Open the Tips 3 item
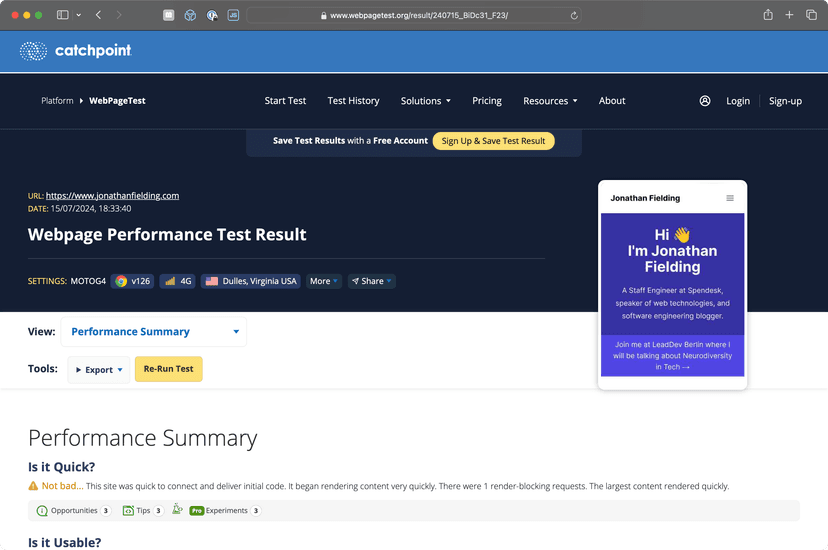The height and width of the screenshot is (550, 828). pyautogui.click(x=143, y=511)
